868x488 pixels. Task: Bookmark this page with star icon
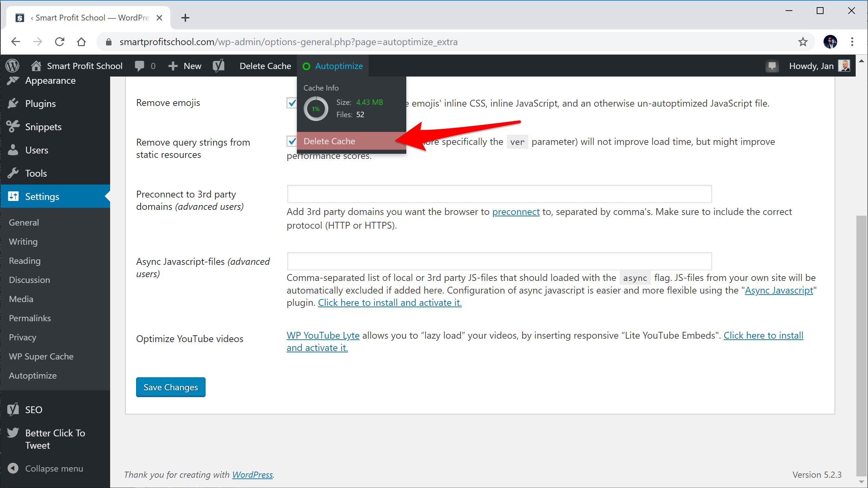803,42
